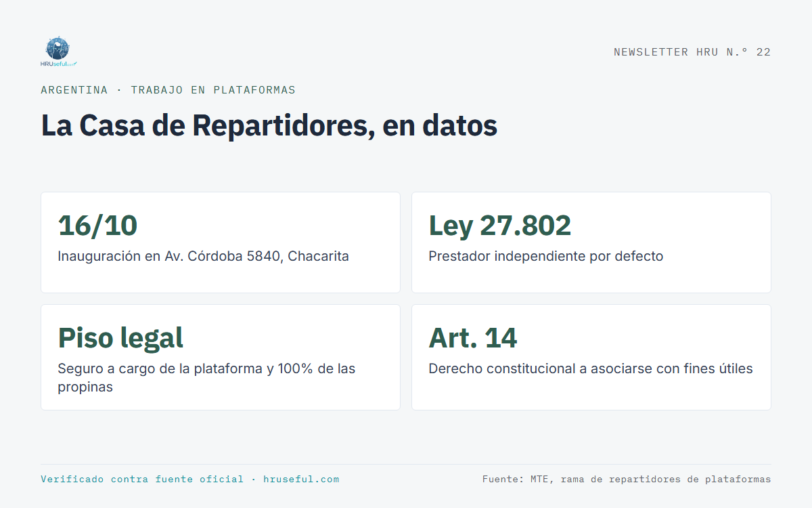
Task: Click the 'Art. 14' figure
Action: click(473, 338)
